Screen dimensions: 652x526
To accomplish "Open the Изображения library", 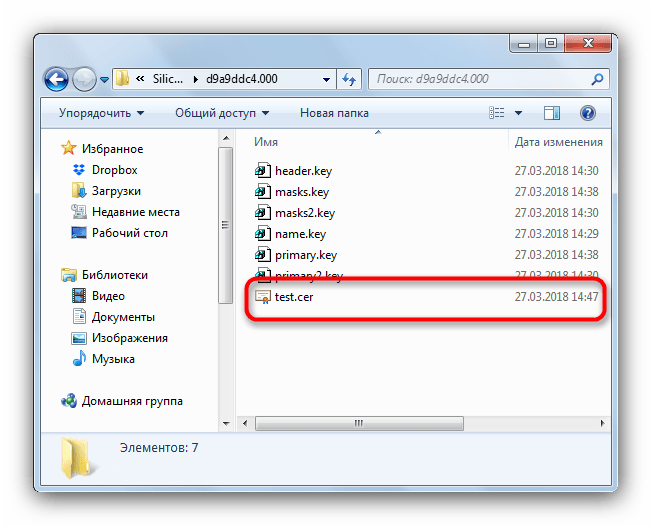I will [129, 338].
